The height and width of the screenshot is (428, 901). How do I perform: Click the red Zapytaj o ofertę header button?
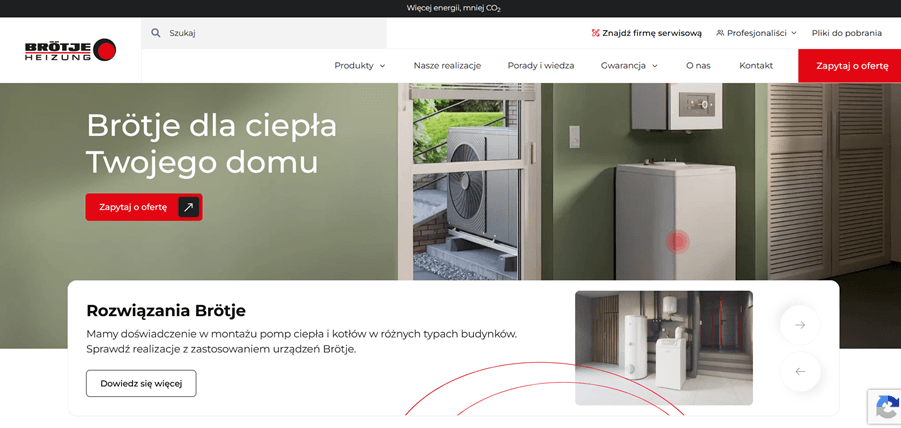coord(849,66)
